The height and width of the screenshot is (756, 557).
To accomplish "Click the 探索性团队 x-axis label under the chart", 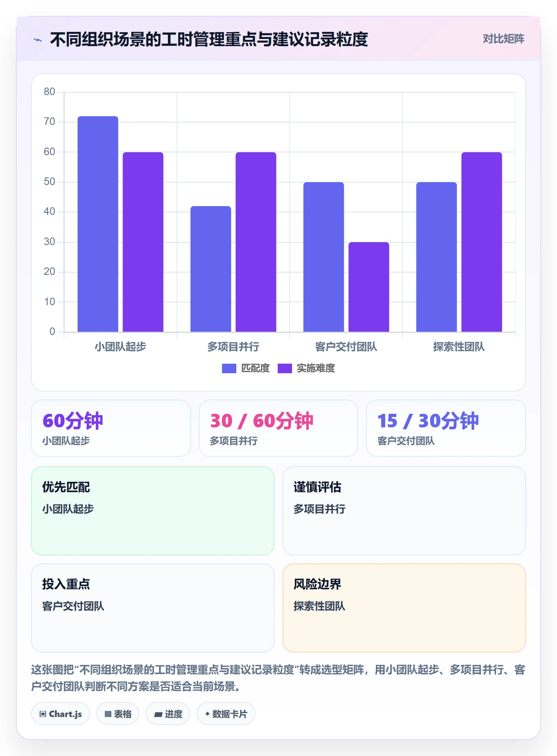I will [459, 347].
